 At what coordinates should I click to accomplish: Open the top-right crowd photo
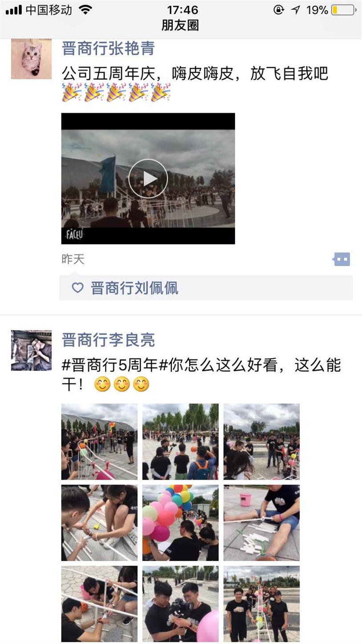coord(261,441)
